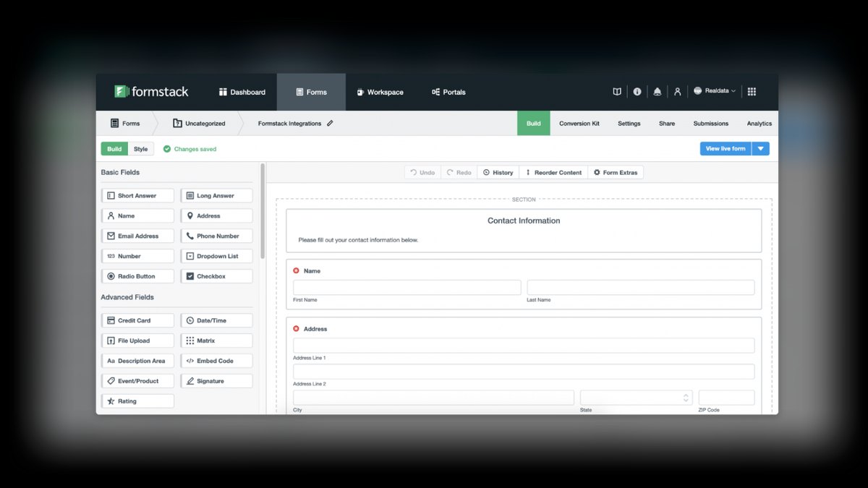Image resolution: width=868 pixels, height=488 pixels.
Task: Toggle the Build mode button in the editor toolbar
Action: pyautogui.click(x=114, y=149)
